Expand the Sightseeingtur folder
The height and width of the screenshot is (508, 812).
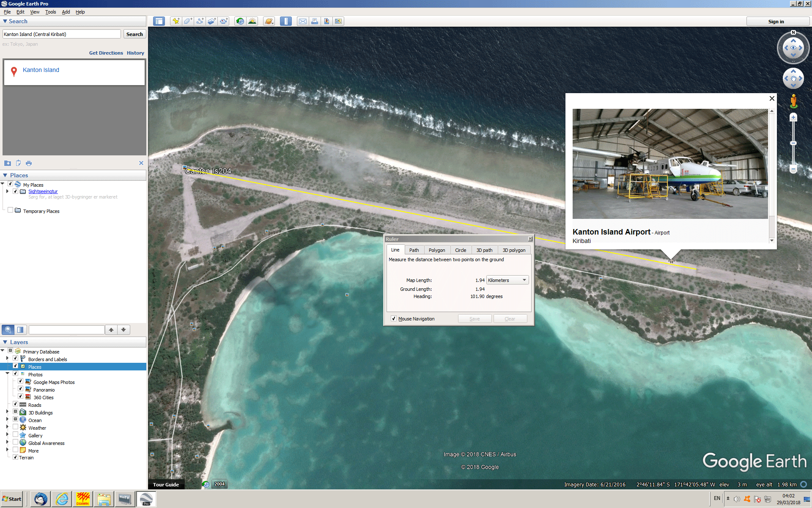click(7, 191)
